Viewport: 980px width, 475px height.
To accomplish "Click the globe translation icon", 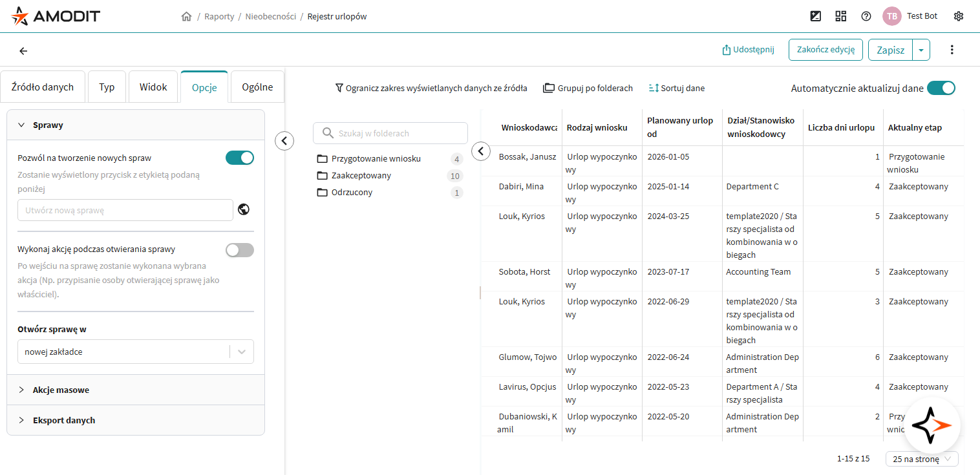I will 244,209.
